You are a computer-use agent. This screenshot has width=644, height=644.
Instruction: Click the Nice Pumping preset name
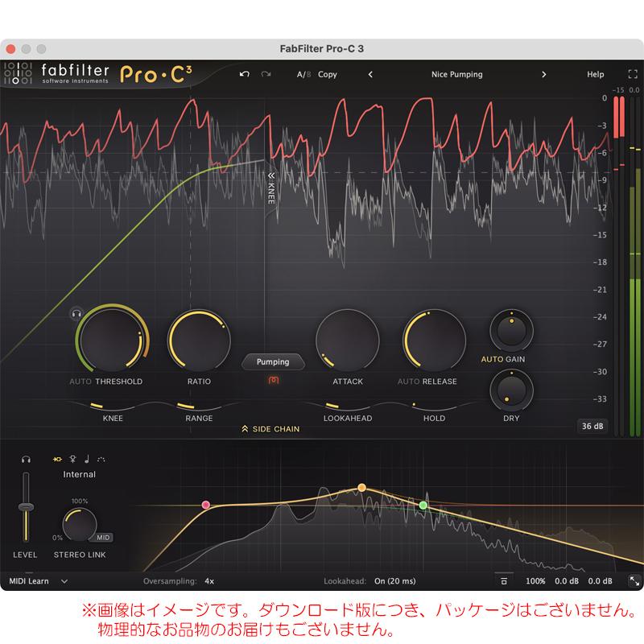456,74
